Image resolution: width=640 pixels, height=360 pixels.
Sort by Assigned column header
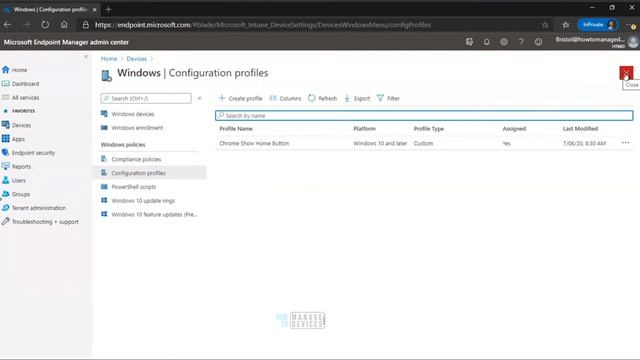[514, 129]
